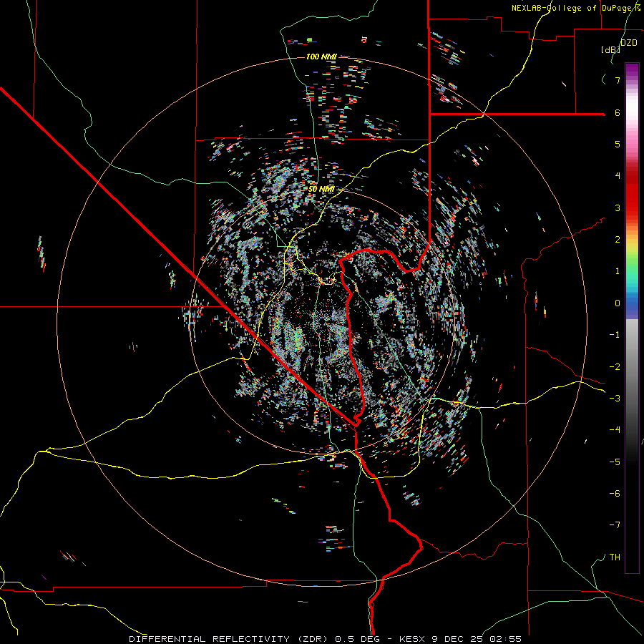Click the KESX radar site identifier
Screen dimensions: 644x644
413,639
